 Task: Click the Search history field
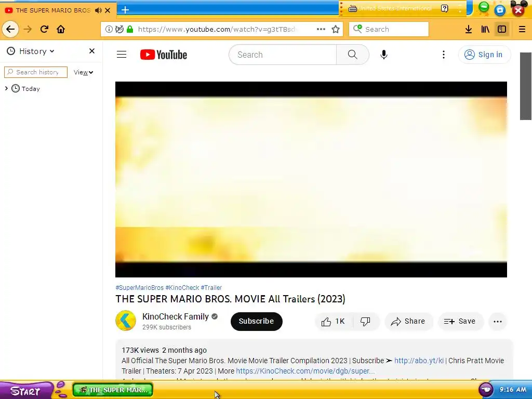coord(36,72)
